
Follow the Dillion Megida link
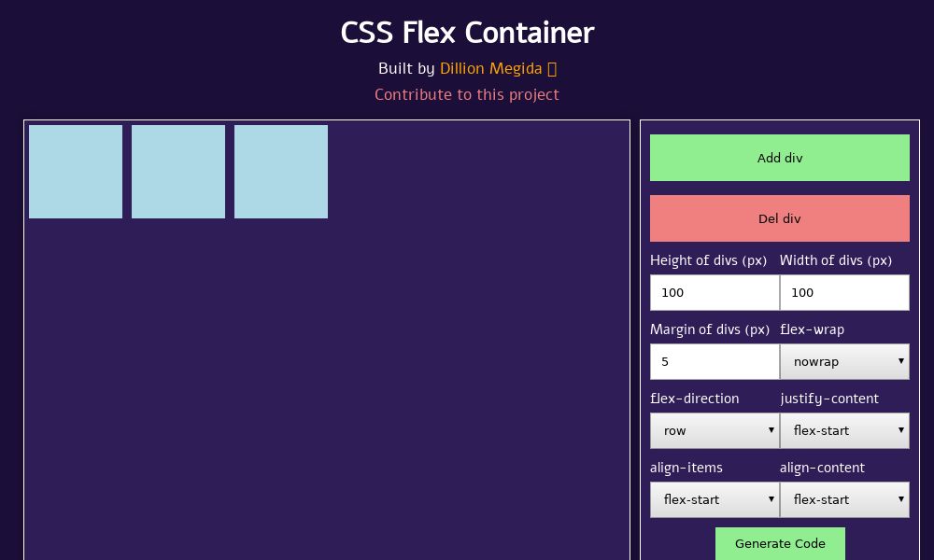(x=490, y=68)
